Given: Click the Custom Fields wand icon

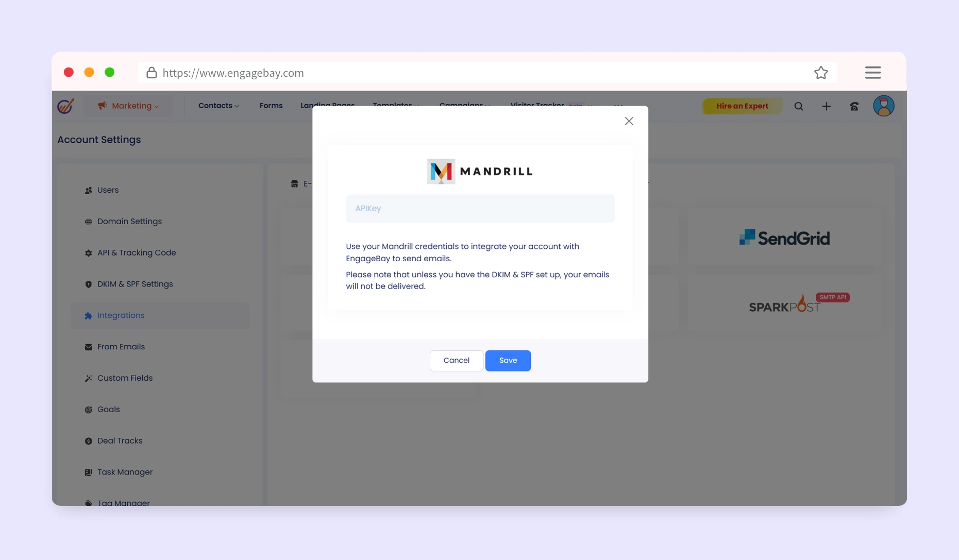Looking at the screenshot, I should click(88, 379).
